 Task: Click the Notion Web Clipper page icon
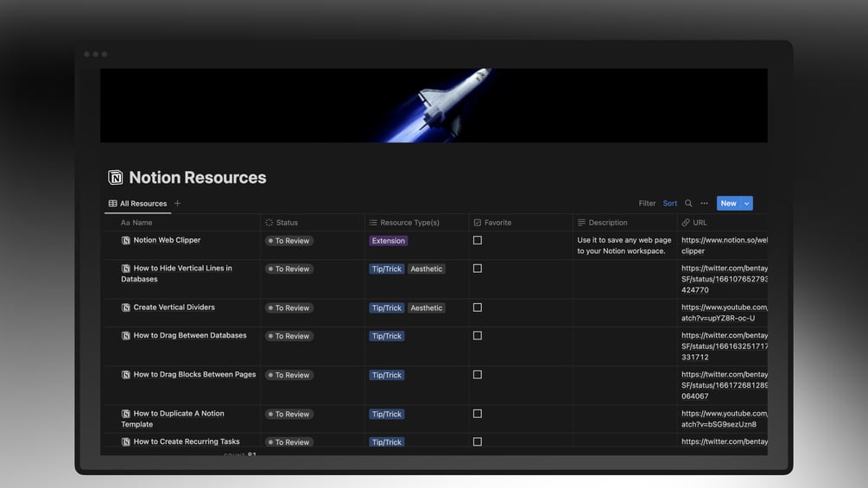125,240
